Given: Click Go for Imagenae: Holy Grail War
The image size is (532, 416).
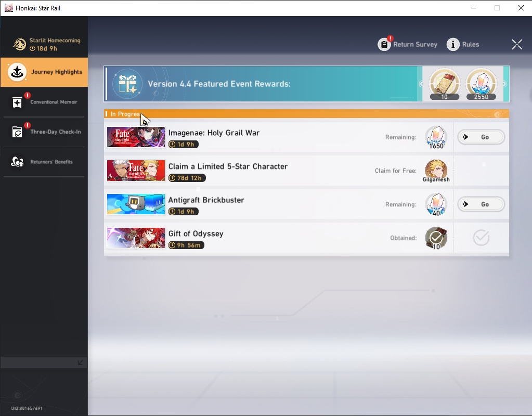Looking at the screenshot, I should (x=481, y=137).
